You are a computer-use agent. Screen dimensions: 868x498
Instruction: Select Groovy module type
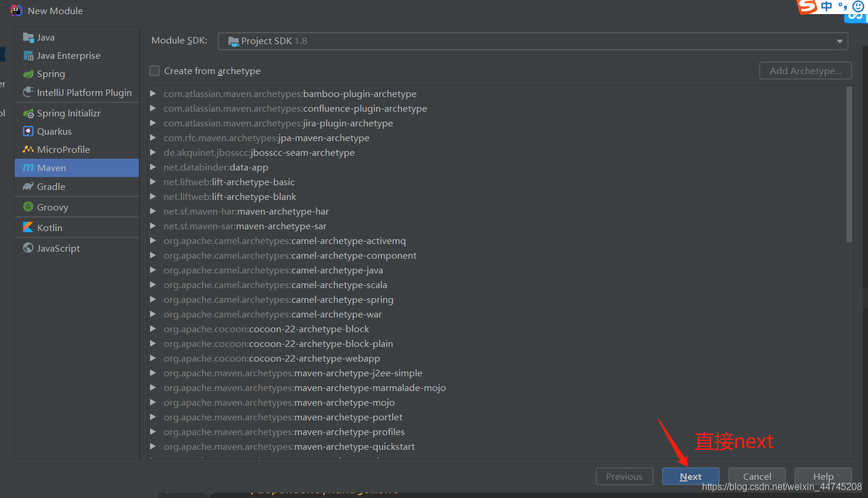77,207
